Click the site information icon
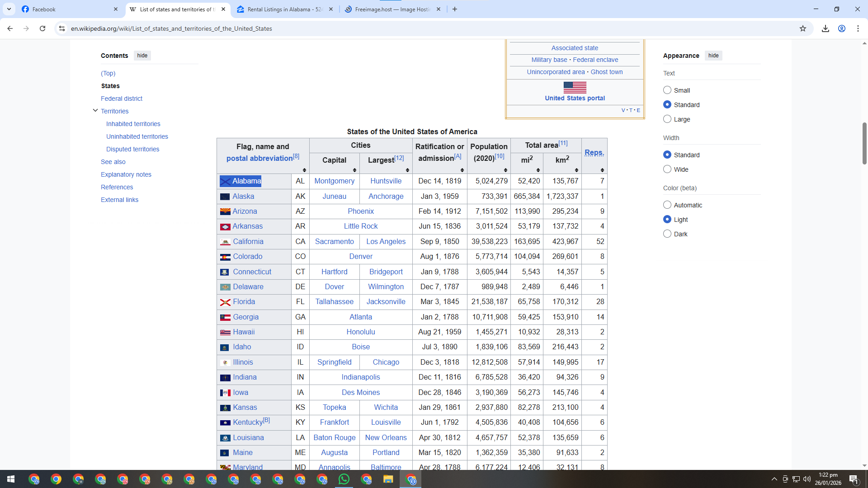Screen dimensions: 868x488 pos(62,28)
